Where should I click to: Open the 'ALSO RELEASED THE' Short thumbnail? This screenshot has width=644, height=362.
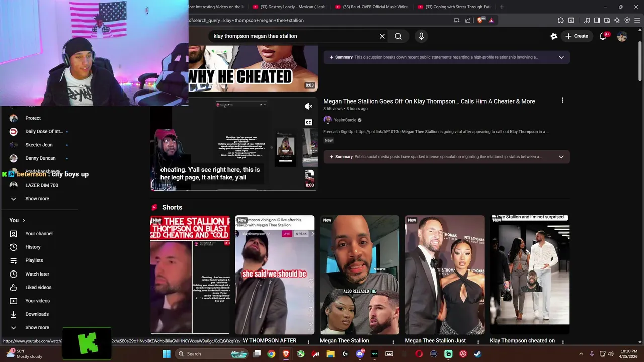360,275
